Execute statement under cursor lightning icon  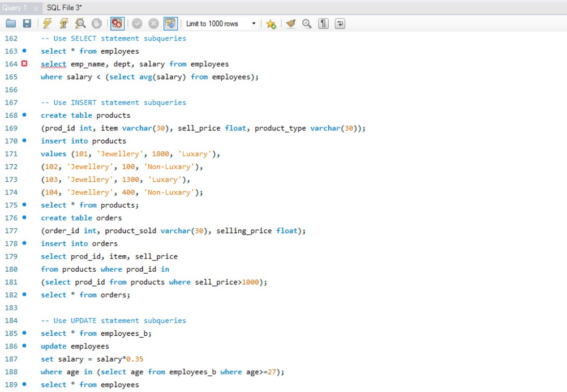click(x=64, y=24)
